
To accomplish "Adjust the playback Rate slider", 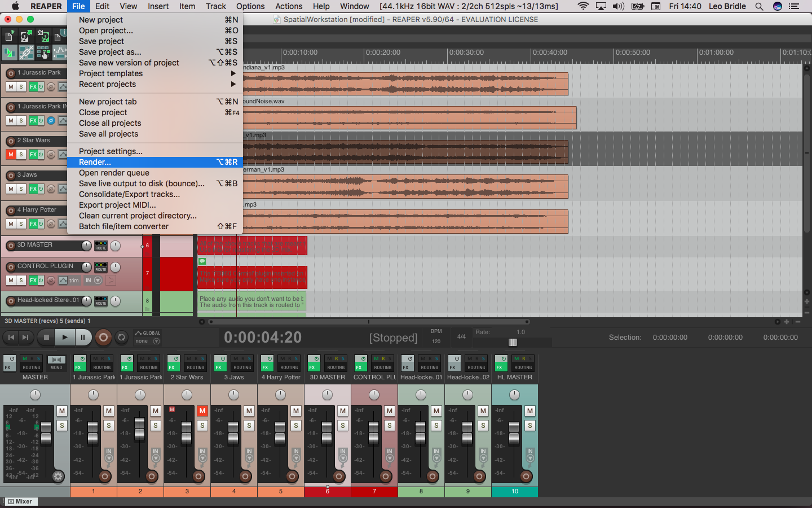I will (x=513, y=343).
